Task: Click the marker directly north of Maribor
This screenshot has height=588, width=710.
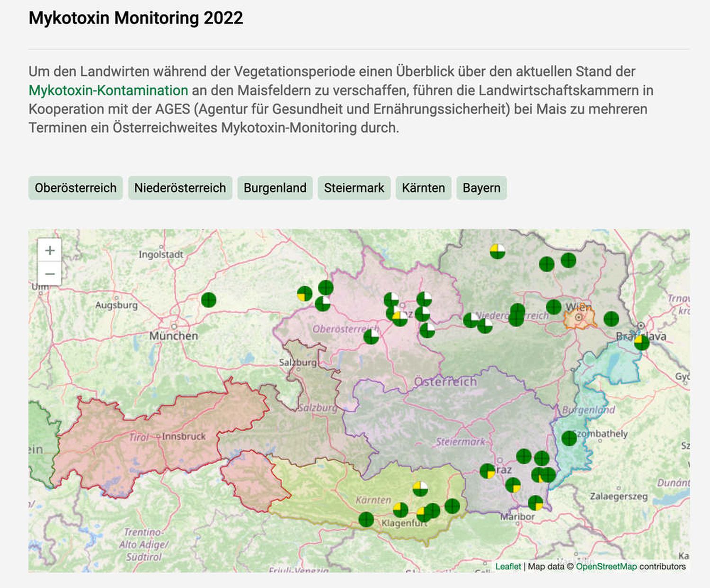Action: pyautogui.click(x=535, y=503)
